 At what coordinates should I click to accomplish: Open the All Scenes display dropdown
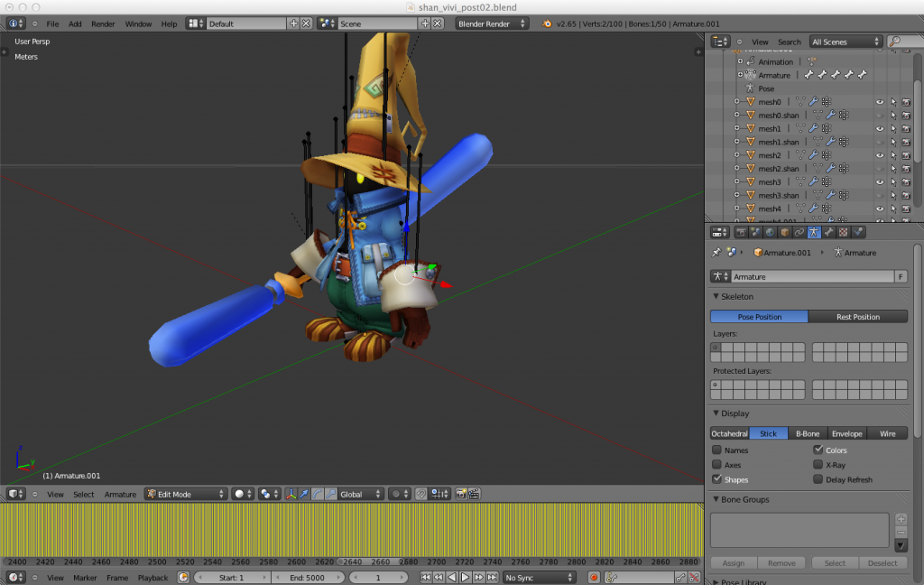pyautogui.click(x=845, y=42)
